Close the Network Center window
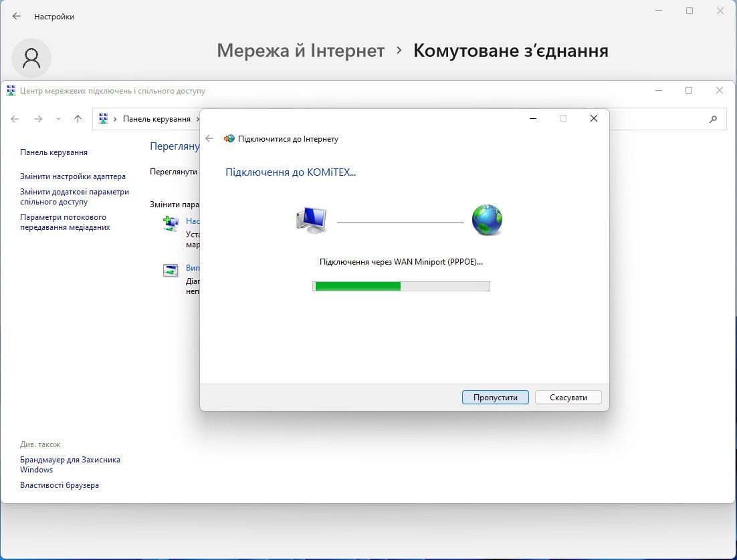 pos(720,90)
